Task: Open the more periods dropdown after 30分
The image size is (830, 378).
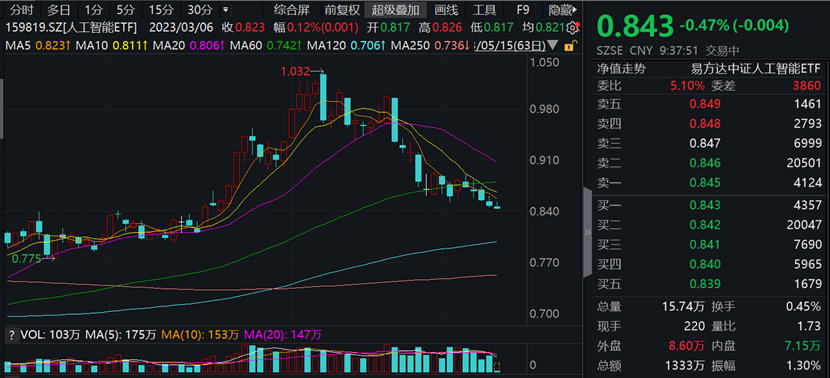Action: [226, 9]
